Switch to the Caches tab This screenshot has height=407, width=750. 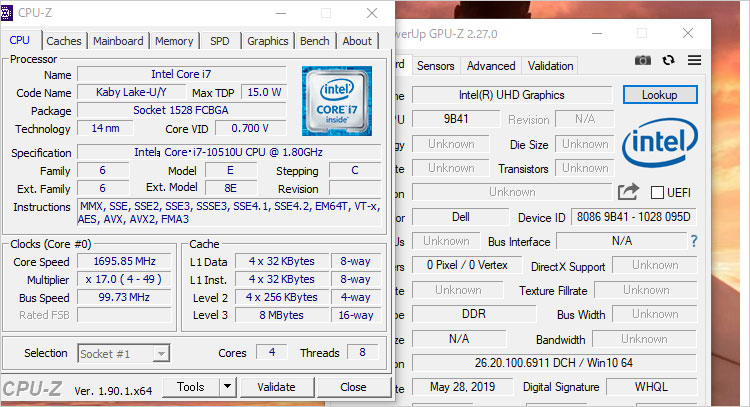[64, 41]
